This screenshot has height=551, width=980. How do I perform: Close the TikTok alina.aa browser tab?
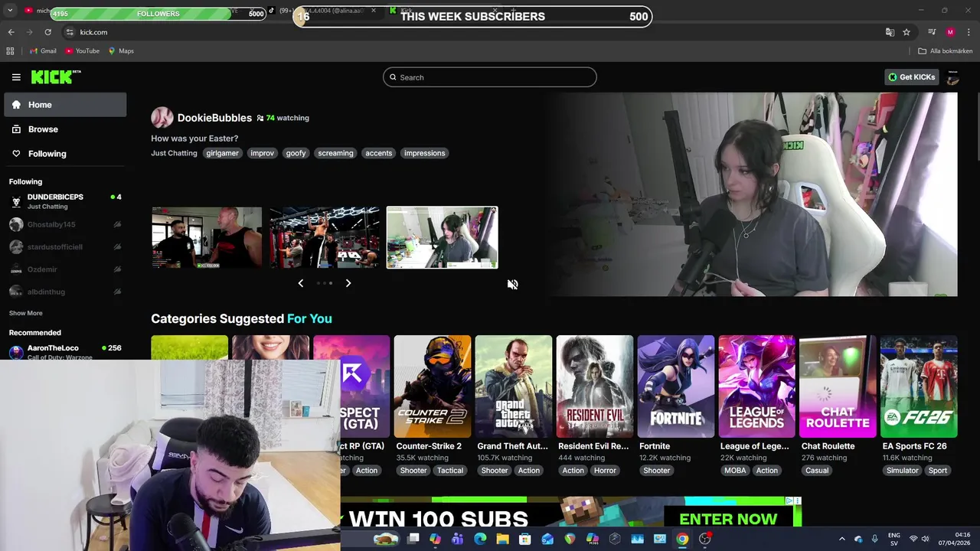(374, 11)
